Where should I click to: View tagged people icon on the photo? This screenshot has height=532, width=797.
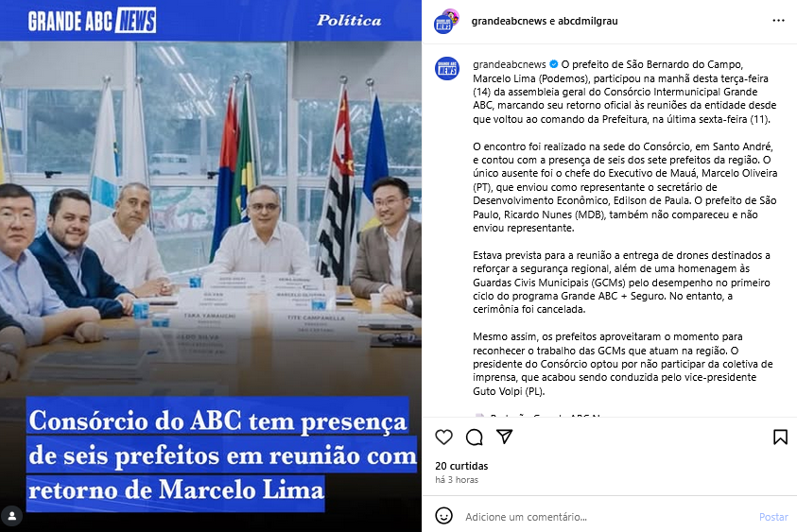click(x=12, y=516)
